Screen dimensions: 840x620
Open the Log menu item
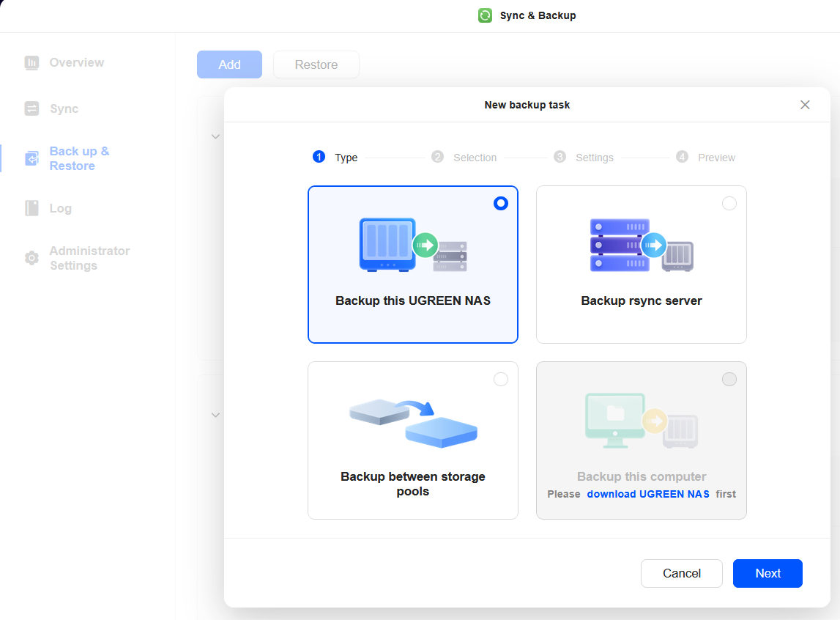61,208
